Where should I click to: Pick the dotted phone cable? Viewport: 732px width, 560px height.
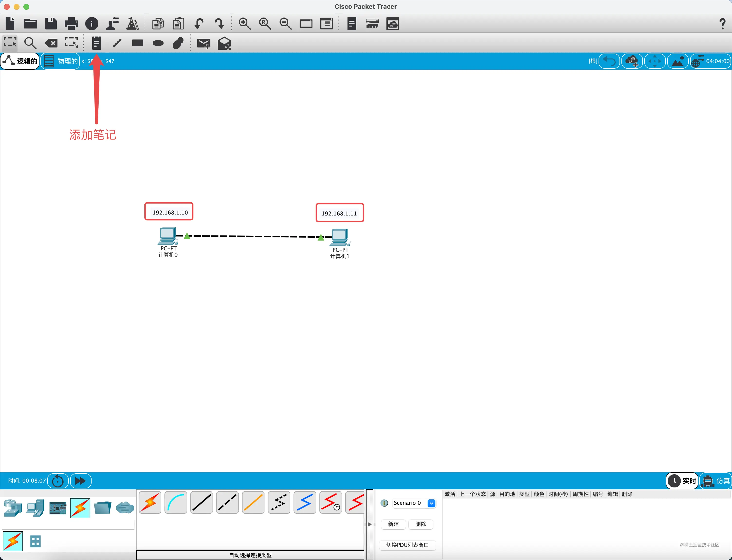click(x=279, y=502)
